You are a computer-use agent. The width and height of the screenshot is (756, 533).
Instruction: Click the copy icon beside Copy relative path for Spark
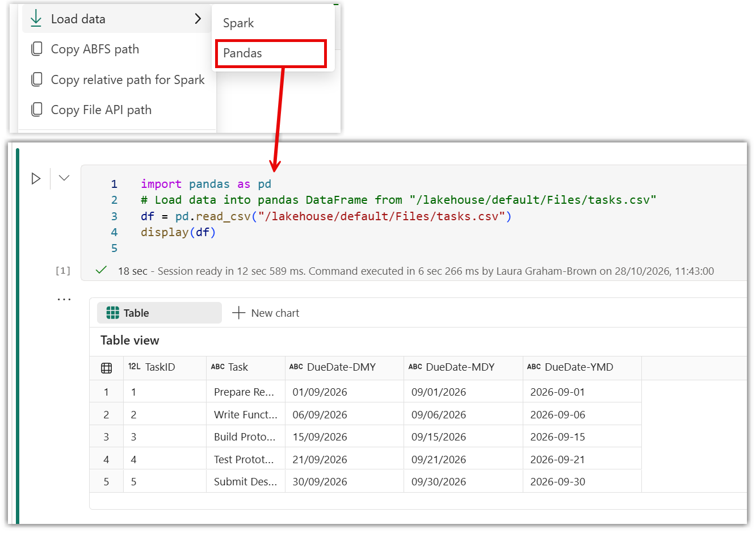[36, 79]
